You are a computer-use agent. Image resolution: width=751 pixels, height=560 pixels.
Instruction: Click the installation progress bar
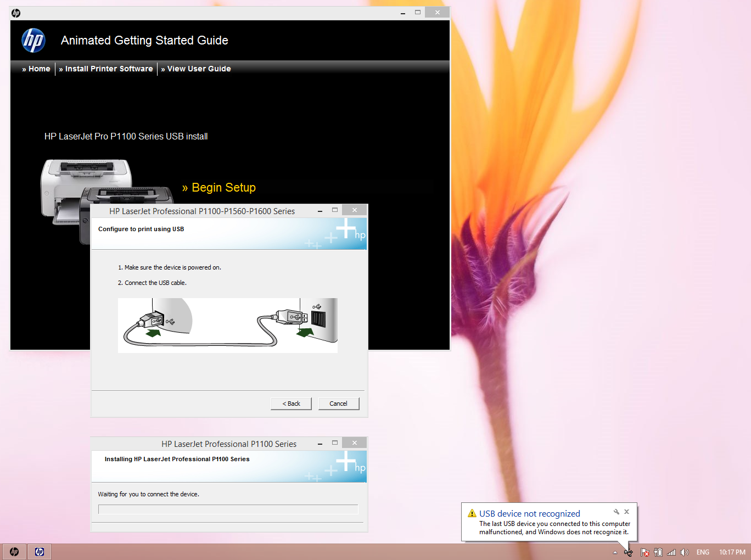click(x=228, y=509)
